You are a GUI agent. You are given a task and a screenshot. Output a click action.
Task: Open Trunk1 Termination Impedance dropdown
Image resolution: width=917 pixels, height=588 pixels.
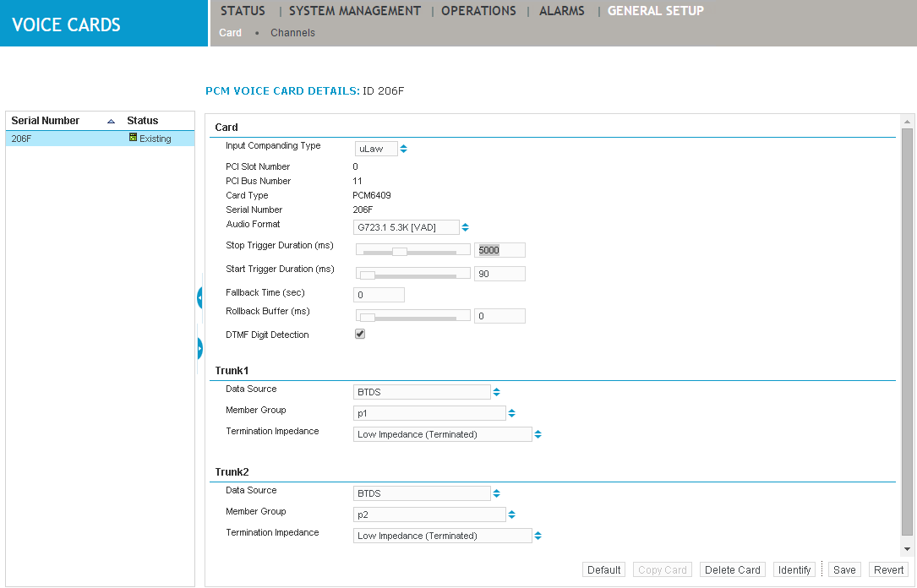pyautogui.click(x=442, y=434)
